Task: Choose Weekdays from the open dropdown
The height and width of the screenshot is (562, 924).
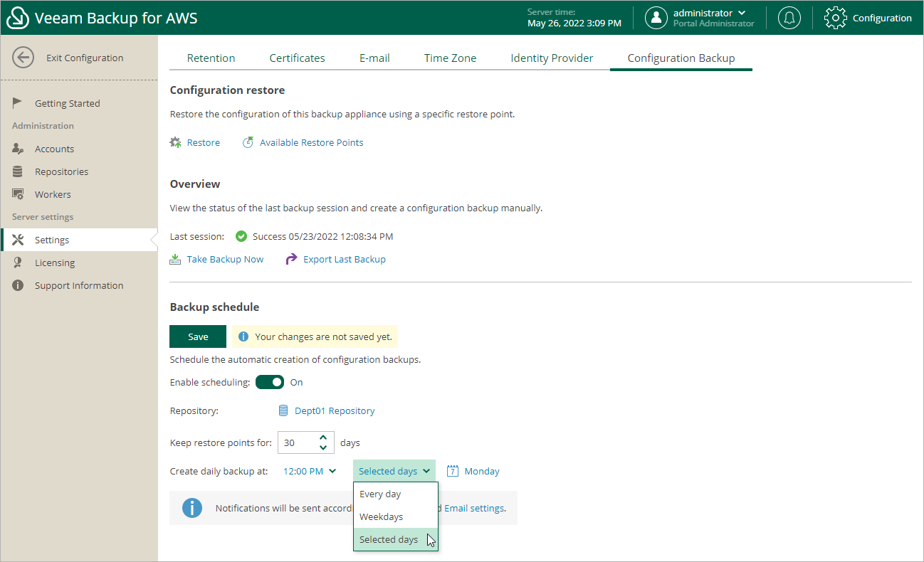Action: (x=382, y=516)
